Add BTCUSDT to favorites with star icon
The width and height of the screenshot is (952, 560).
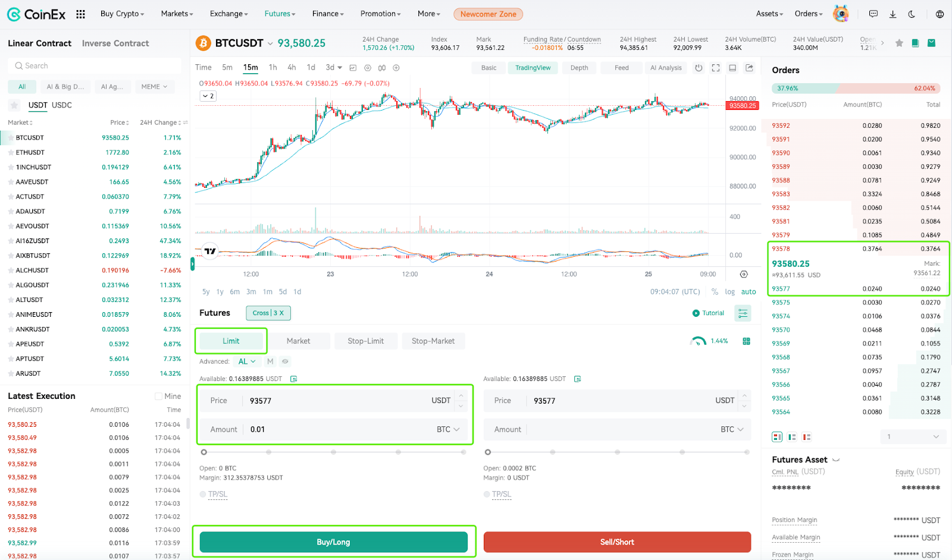coord(899,43)
